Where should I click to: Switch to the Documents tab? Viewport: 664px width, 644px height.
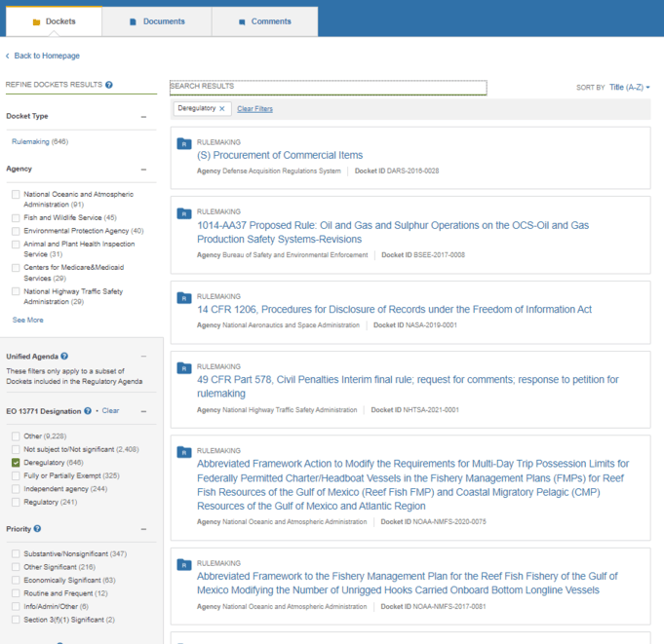[x=157, y=21]
